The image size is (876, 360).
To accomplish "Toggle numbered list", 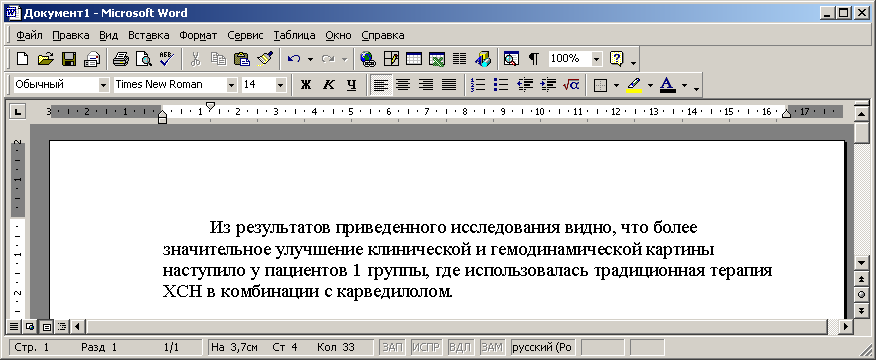I will (478, 85).
